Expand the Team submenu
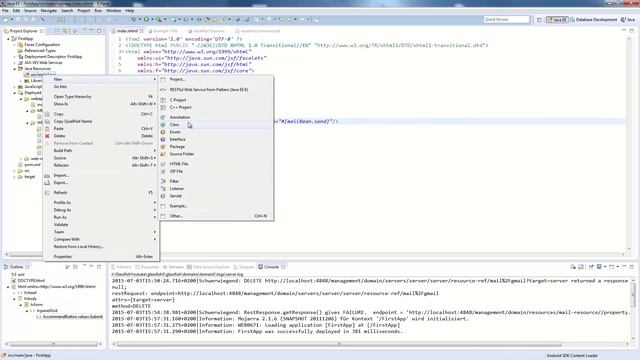 101,232
